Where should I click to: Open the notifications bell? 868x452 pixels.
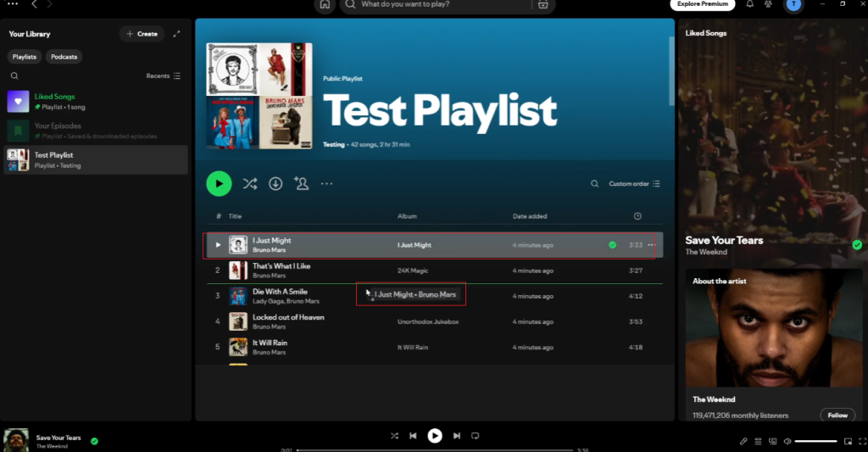[749, 4]
